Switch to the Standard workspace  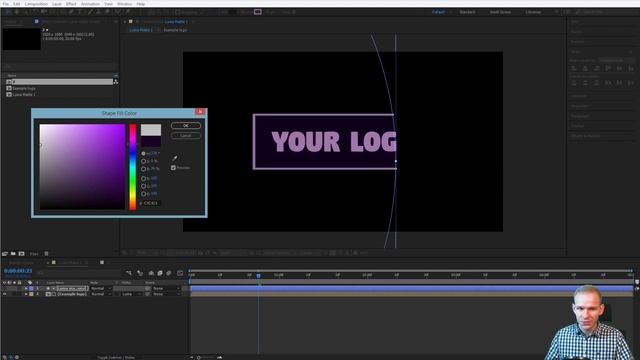[467, 12]
